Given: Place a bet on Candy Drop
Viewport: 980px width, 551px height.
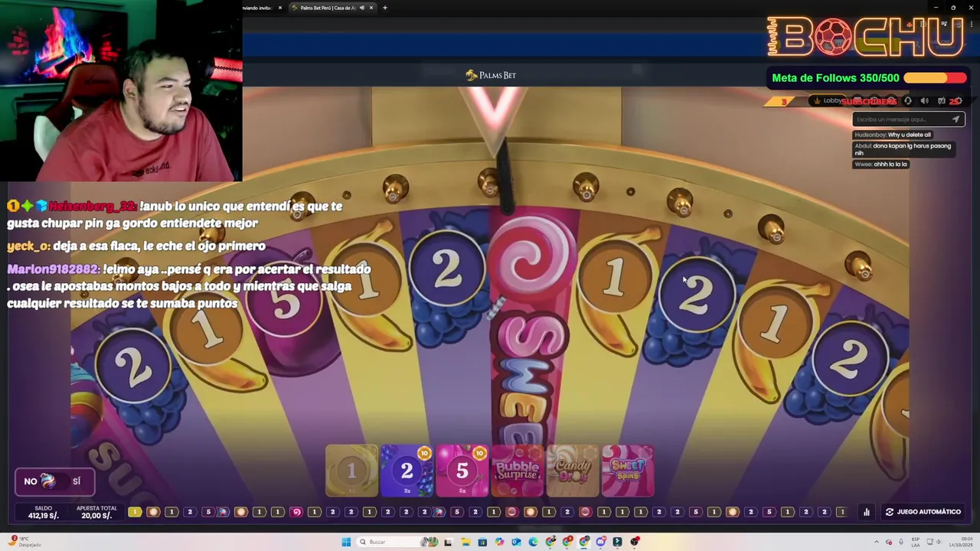Looking at the screenshot, I should [573, 471].
